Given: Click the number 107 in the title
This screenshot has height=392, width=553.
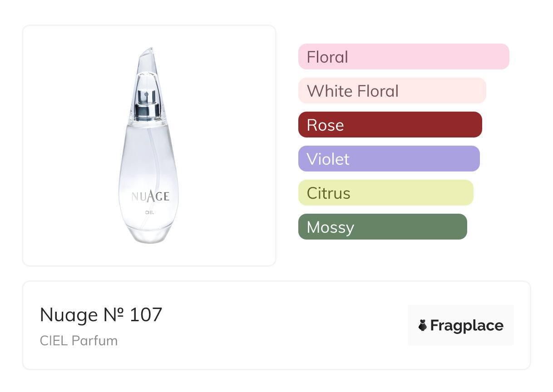Looking at the screenshot, I should coord(146,314).
